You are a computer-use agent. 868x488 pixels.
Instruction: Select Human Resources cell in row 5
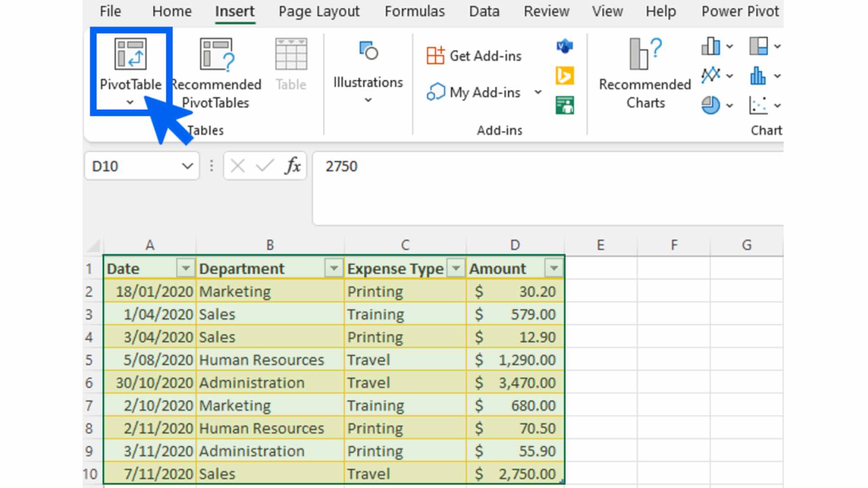coord(270,360)
